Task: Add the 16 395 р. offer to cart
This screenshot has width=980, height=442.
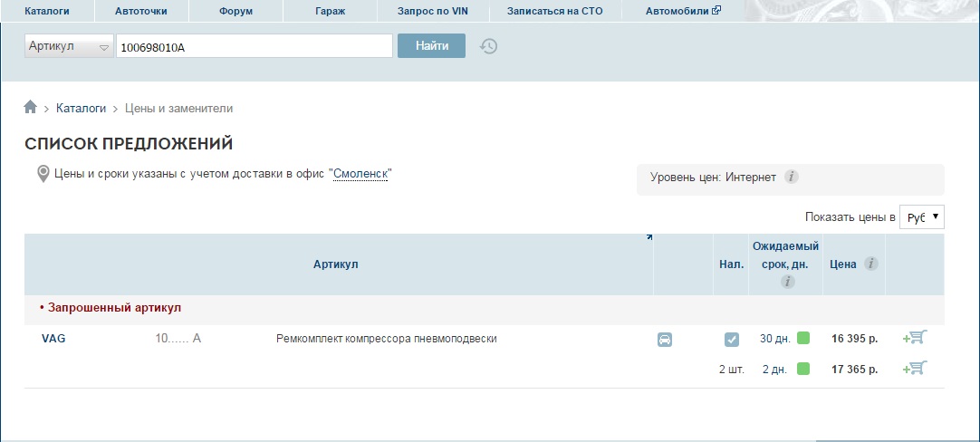Action: (x=915, y=338)
